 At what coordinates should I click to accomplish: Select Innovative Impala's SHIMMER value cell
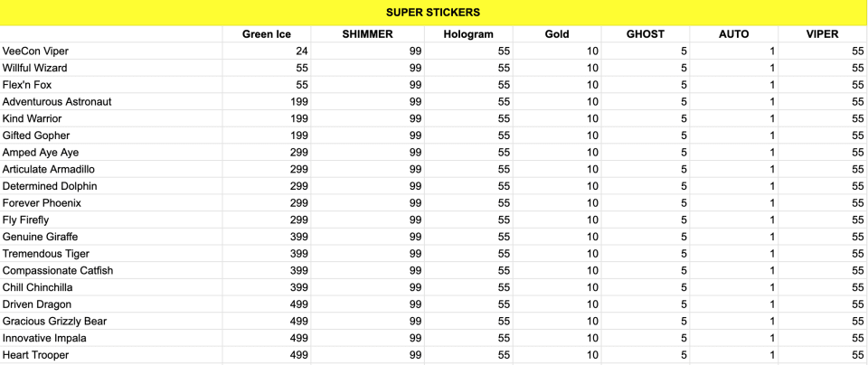pos(367,339)
